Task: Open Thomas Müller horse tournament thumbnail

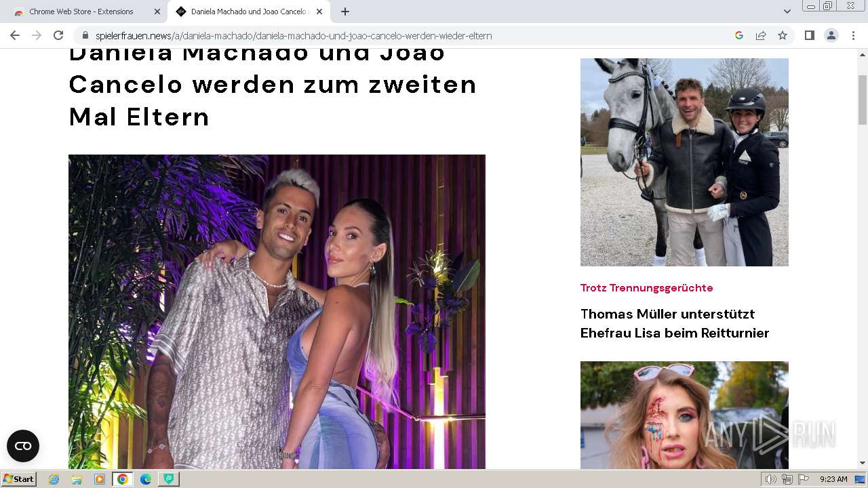Action: click(684, 162)
